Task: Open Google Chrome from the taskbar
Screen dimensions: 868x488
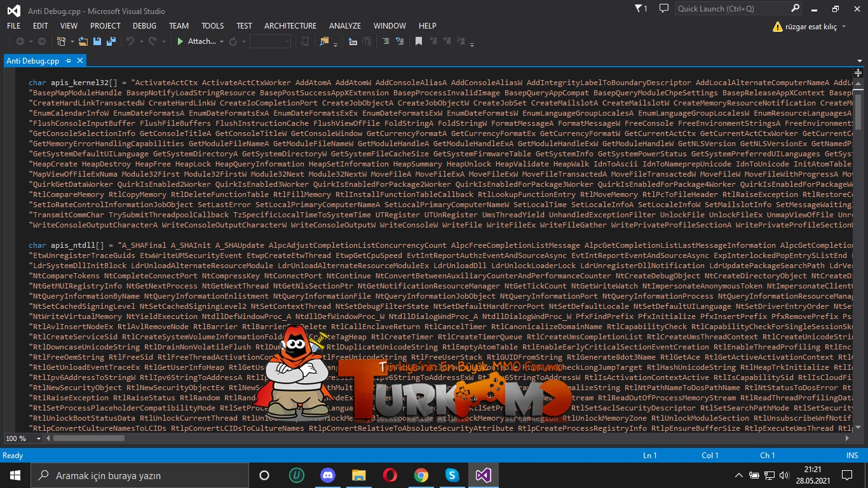Action: 421,475
